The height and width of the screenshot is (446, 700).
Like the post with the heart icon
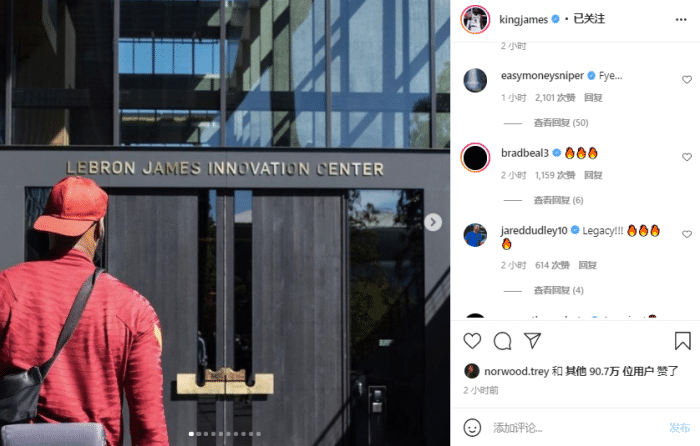click(x=472, y=341)
